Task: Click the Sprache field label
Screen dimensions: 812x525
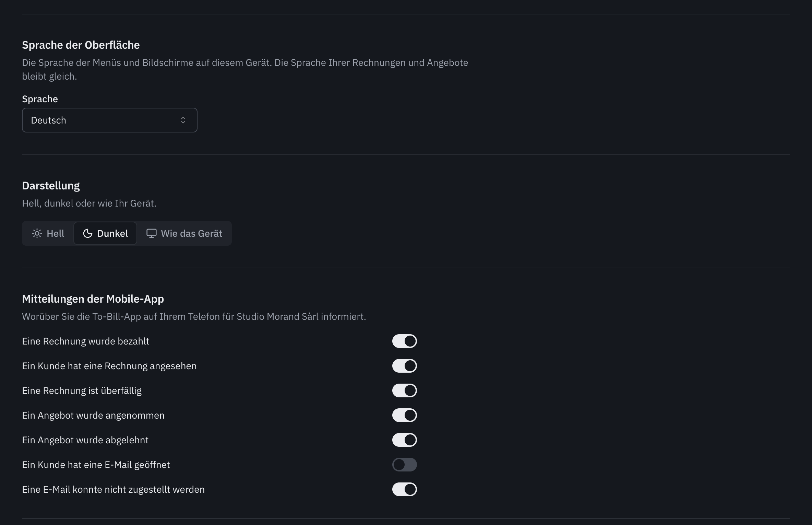Action: [40, 99]
